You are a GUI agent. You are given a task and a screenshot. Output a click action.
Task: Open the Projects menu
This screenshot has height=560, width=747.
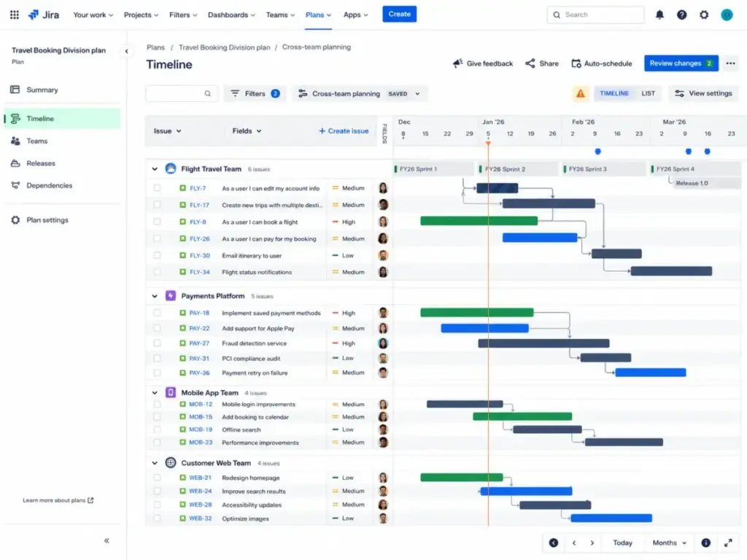[x=141, y=15]
